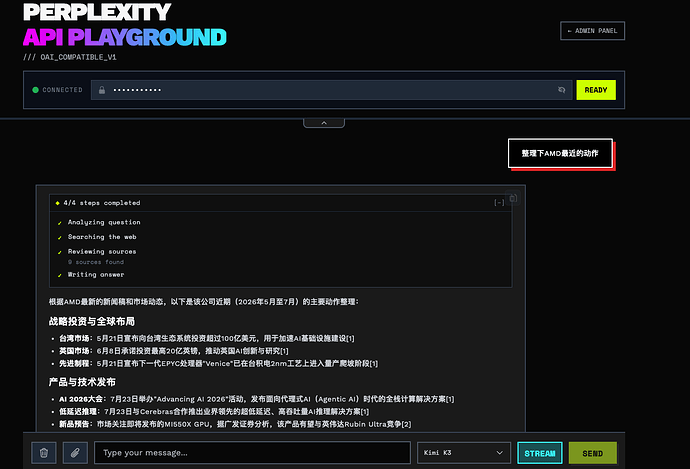The height and width of the screenshot is (469, 690).
Task: Click citation [1] on 英国市场 line
Action: tap(284, 351)
